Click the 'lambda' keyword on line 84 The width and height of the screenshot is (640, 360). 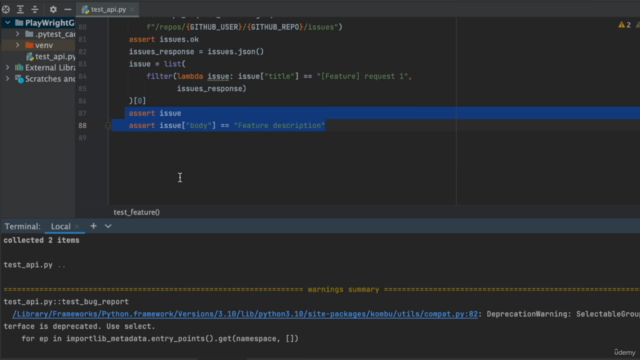tap(190, 76)
